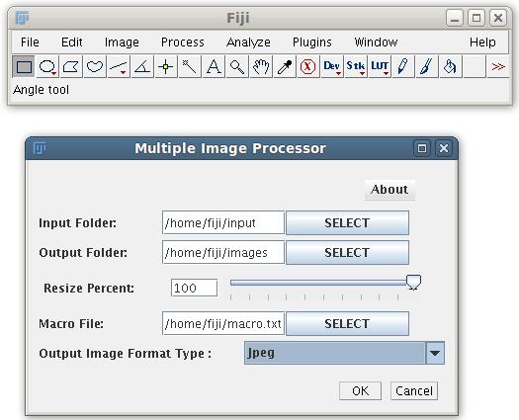Select the Multi-point crosshair tool

click(166, 66)
